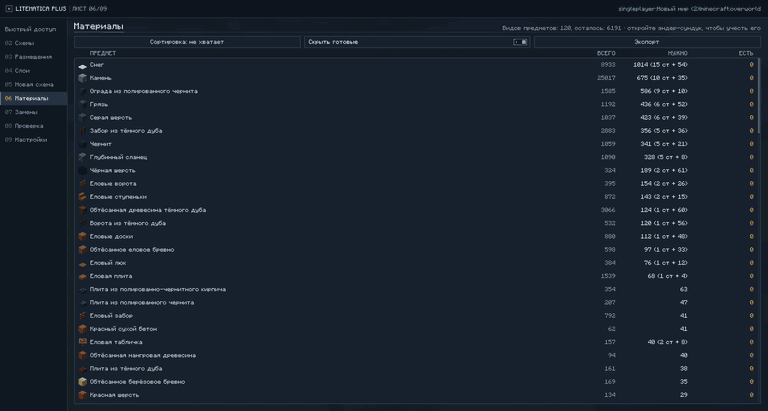Select the Красная шерсть row name
This screenshot has height=411, width=768.
click(x=114, y=395)
